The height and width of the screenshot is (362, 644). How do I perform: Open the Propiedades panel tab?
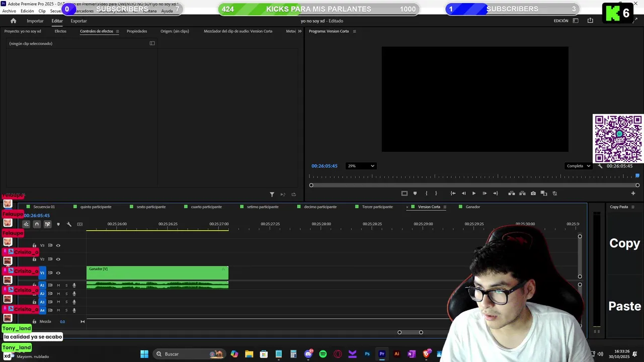pyautogui.click(x=137, y=31)
